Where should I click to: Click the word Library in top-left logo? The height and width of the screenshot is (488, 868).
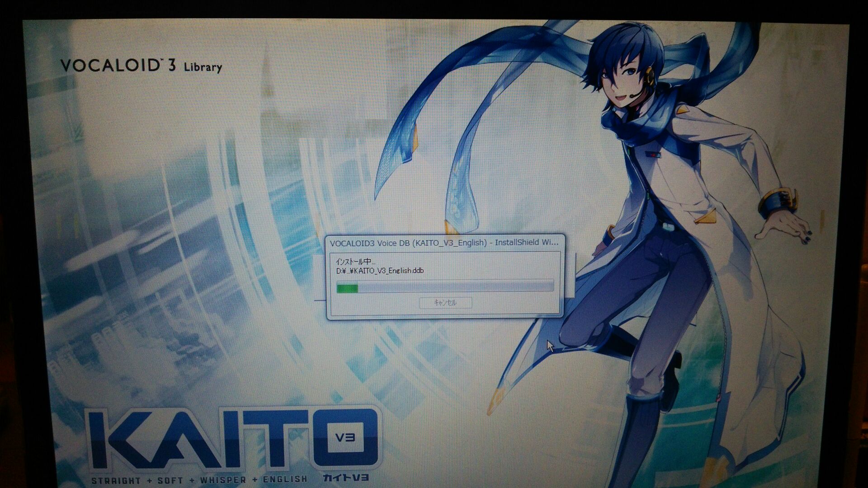point(203,67)
